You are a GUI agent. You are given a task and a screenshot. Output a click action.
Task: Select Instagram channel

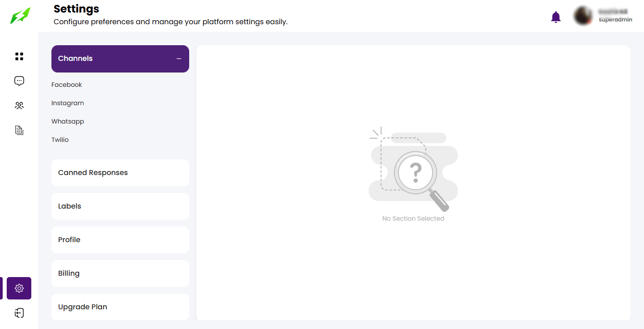tap(68, 103)
